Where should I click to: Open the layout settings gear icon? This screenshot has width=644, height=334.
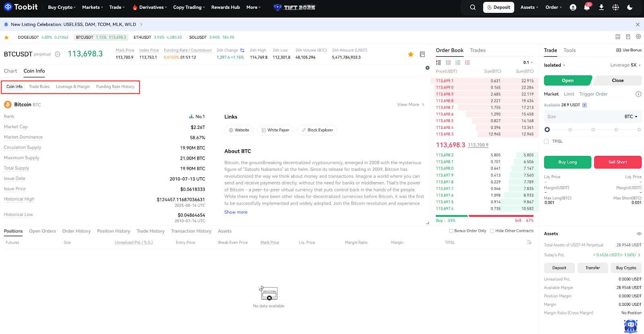tap(638, 37)
